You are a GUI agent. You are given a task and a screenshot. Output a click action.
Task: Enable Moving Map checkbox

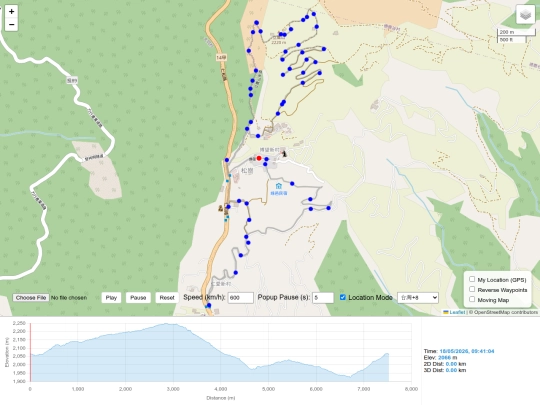pyautogui.click(x=472, y=299)
